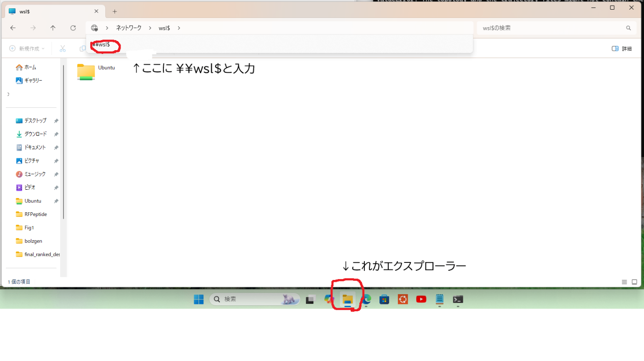Switch to details list view icon
644x361 pixels.
pyautogui.click(x=624, y=282)
